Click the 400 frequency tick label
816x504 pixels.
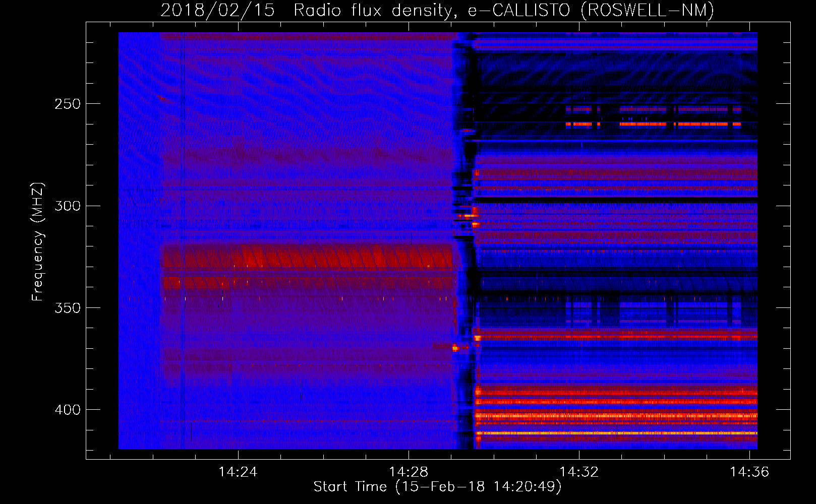(x=68, y=410)
